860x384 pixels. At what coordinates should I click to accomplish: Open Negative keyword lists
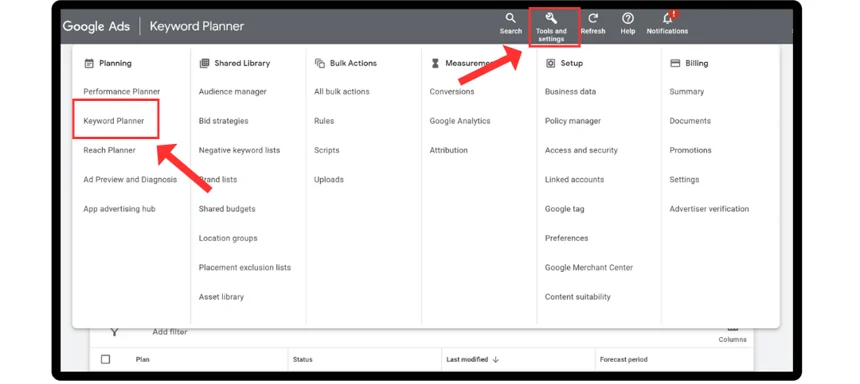[239, 150]
